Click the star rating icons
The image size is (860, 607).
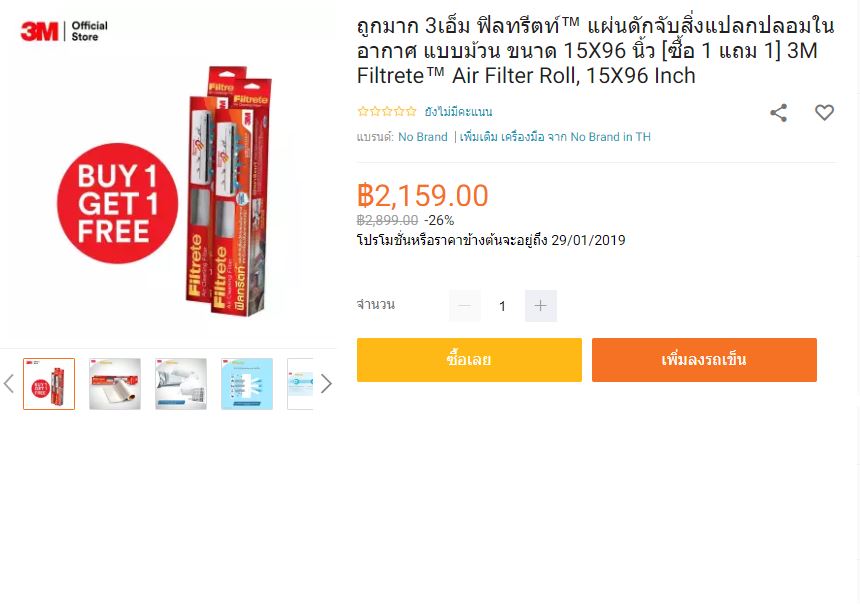[387, 112]
